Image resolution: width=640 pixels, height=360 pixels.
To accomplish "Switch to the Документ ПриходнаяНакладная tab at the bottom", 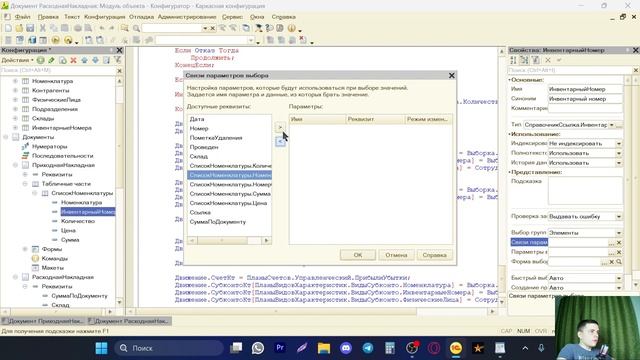I will 42,321.
